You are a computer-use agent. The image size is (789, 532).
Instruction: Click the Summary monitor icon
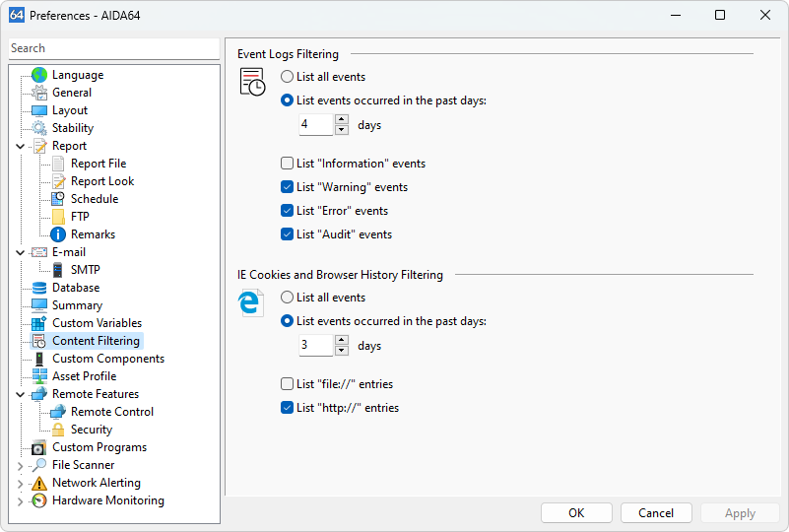point(39,305)
